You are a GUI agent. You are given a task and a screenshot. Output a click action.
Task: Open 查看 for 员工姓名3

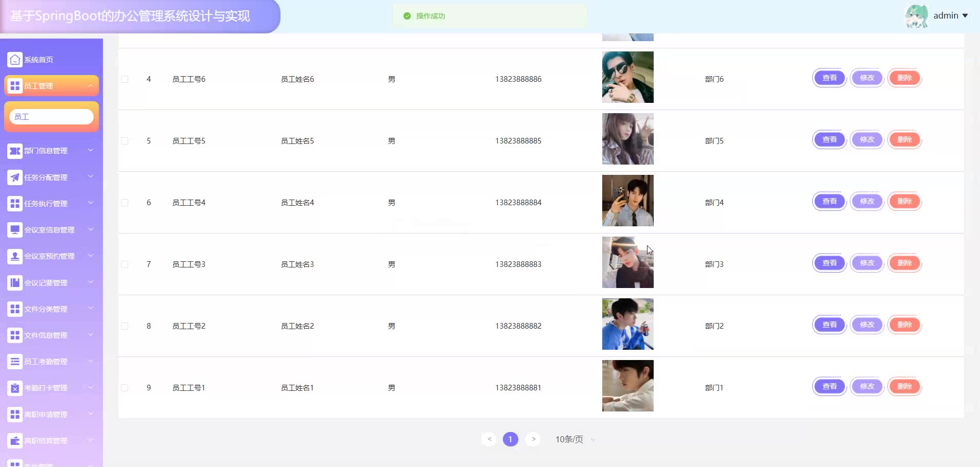tap(829, 263)
